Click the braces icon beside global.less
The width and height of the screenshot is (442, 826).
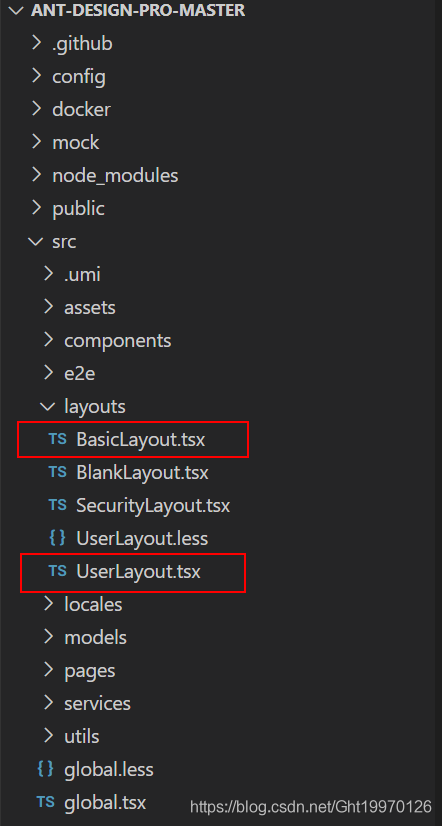pos(45,769)
